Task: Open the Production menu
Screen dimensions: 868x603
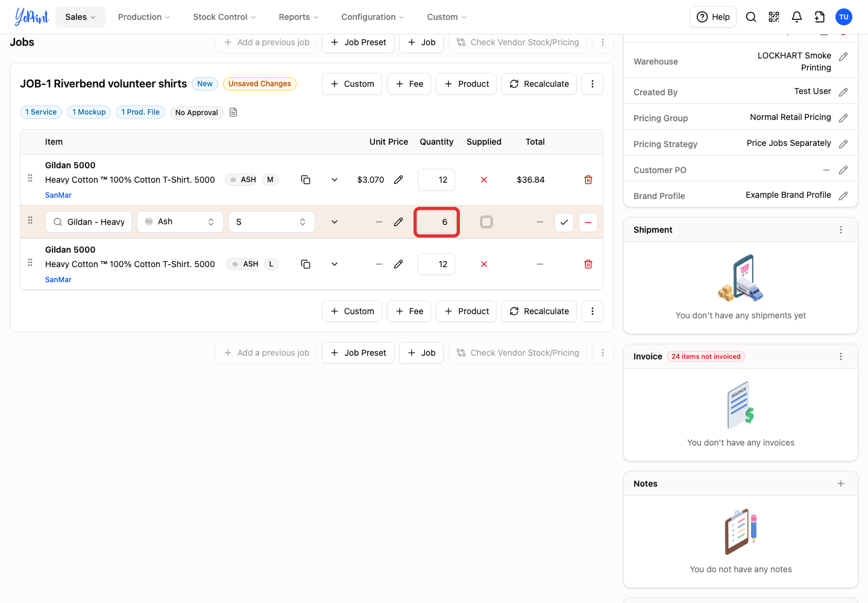Action: point(144,17)
